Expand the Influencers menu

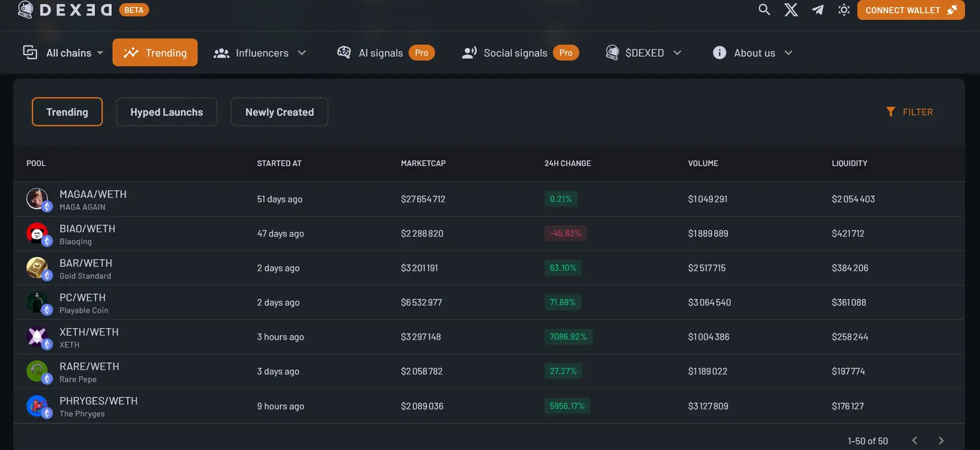(260, 53)
